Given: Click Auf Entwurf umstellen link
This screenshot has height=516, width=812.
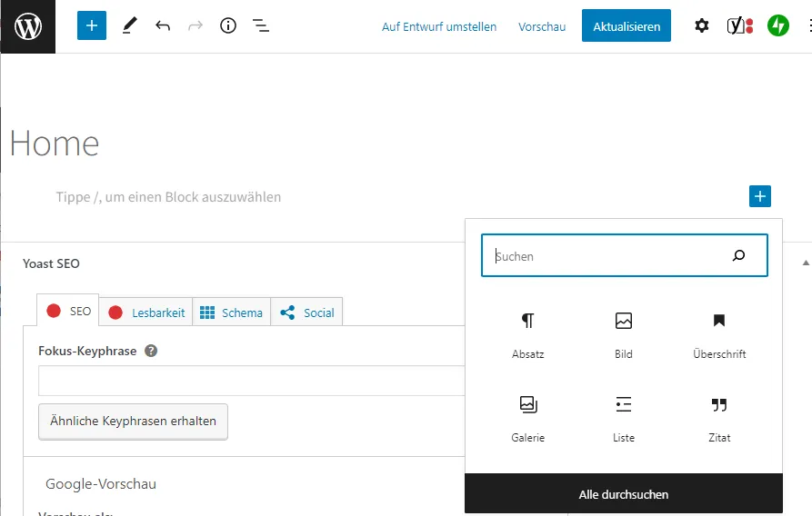Looking at the screenshot, I should coord(439,27).
